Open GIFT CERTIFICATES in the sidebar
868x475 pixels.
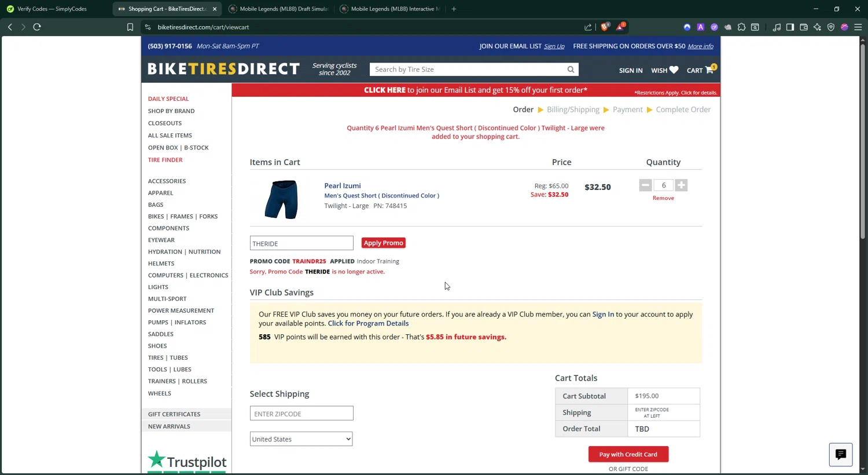[174, 414]
